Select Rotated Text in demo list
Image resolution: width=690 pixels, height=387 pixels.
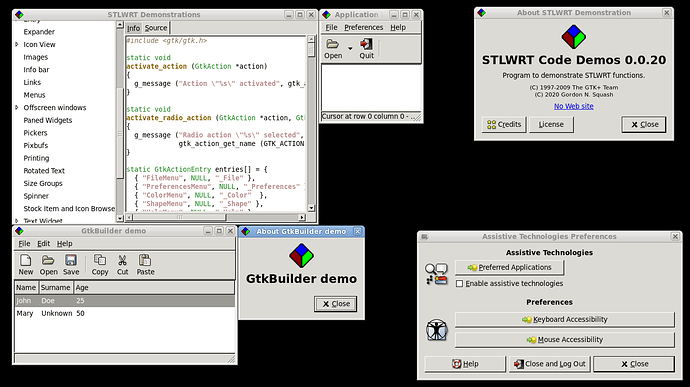pos(44,171)
